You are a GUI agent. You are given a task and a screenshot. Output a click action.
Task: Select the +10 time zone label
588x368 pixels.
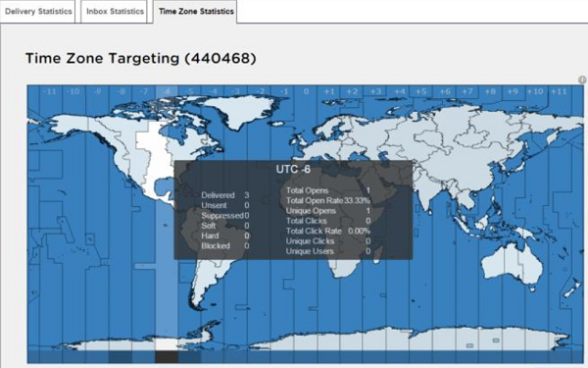[535, 91]
